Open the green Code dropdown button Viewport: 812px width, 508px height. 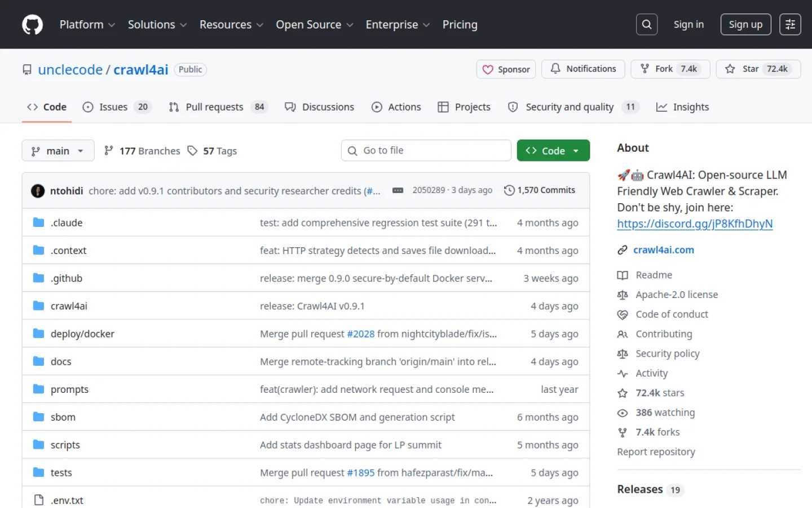[553, 151]
